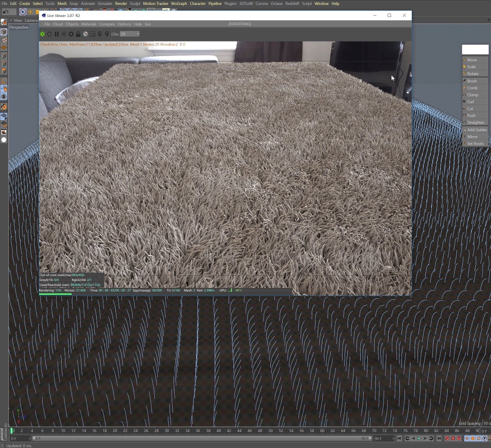
Task: Select the Move tool cross icon in top toolbar
Action: click(x=30, y=12)
